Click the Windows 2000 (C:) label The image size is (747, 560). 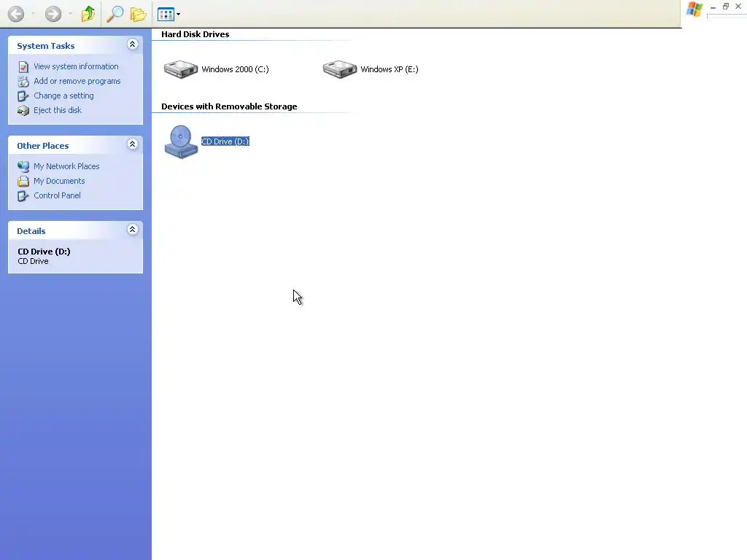235,69
